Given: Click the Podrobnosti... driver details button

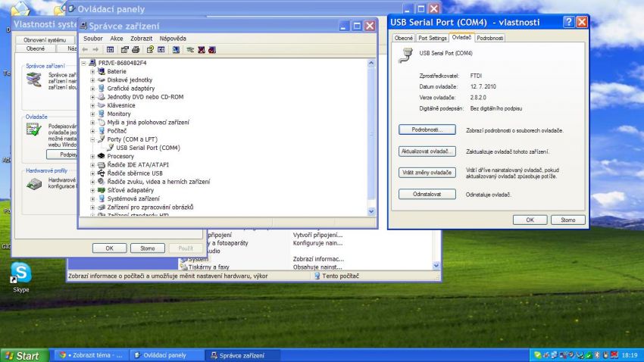Looking at the screenshot, I should [x=427, y=130].
